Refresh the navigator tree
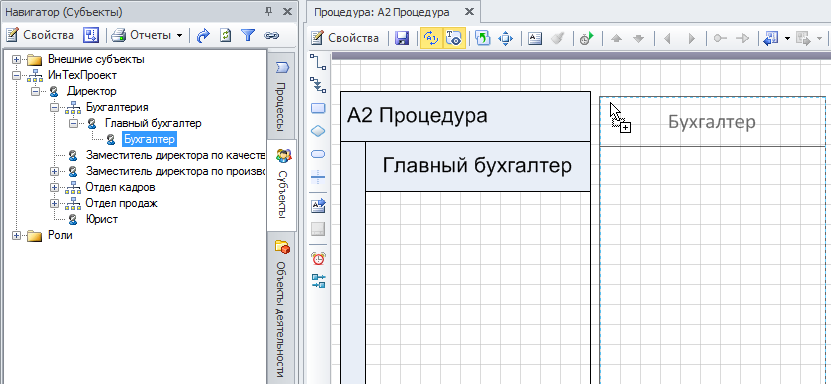831x384 pixels. (x=226, y=35)
